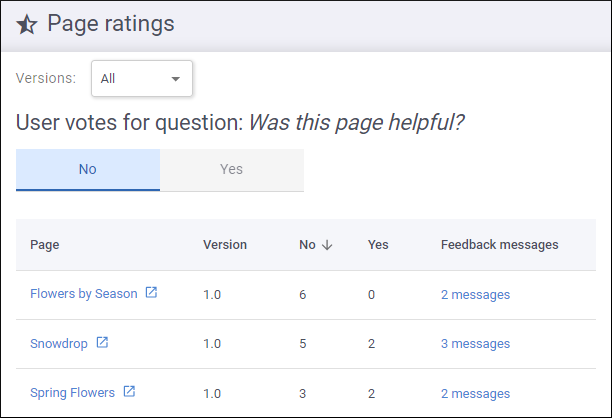Click the Version column header
Image resolution: width=612 pixels, height=418 pixels.
(x=225, y=245)
